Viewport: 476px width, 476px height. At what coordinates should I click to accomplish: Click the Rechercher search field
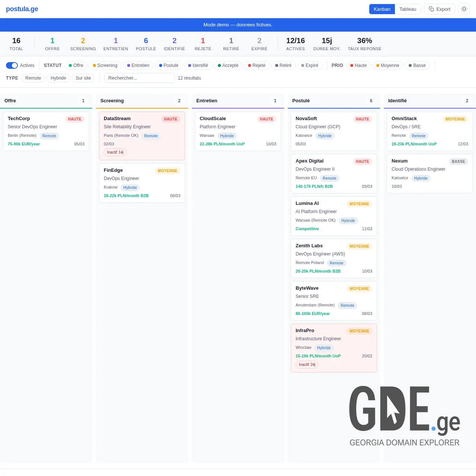[139, 78]
